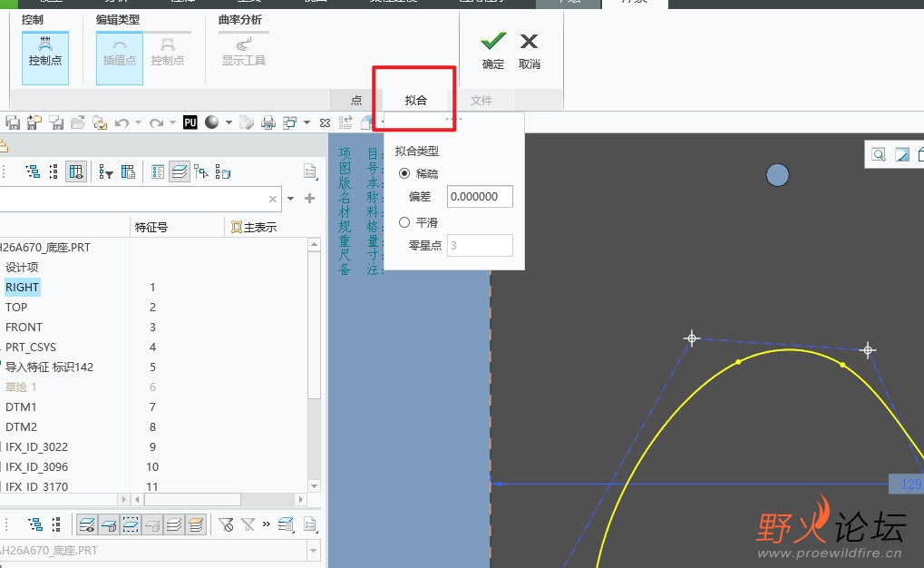The image size is (924, 568).
Task: Click the tree columns settings icon
Action: pos(128,171)
